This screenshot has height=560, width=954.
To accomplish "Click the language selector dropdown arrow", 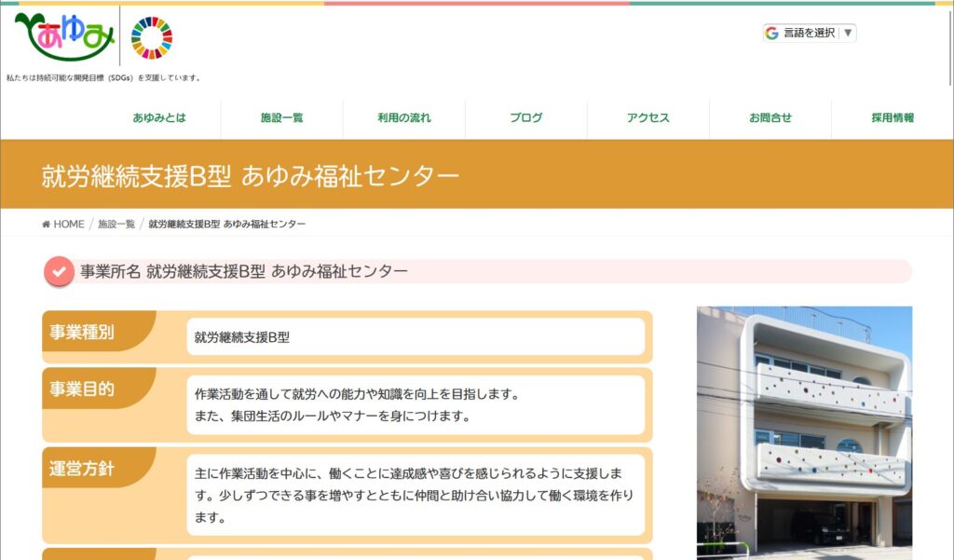I will coord(847,34).
